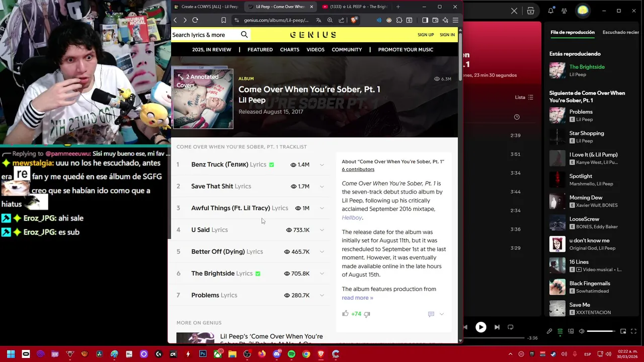Open Spotify miniplayer icon
644x362 pixels.
coord(623,331)
